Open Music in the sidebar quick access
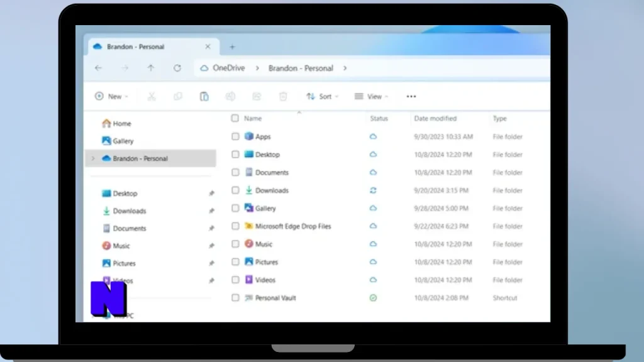644x362 pixels. 121,246
